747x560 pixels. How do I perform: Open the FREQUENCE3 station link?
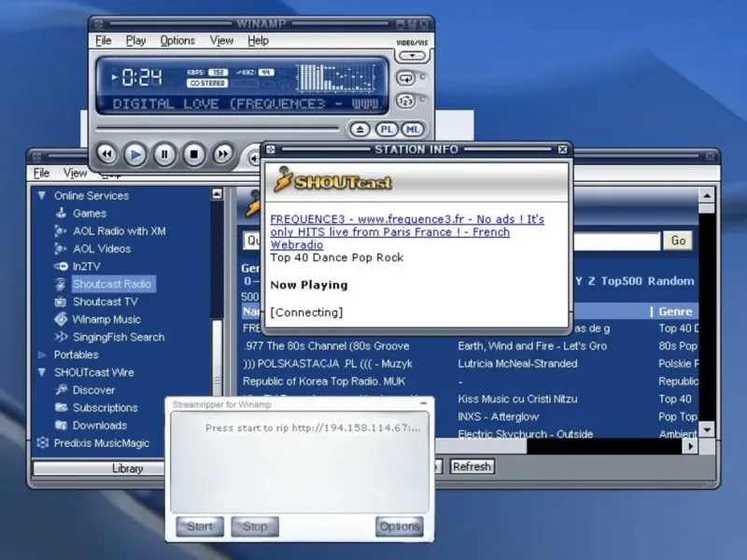point(407,231)
